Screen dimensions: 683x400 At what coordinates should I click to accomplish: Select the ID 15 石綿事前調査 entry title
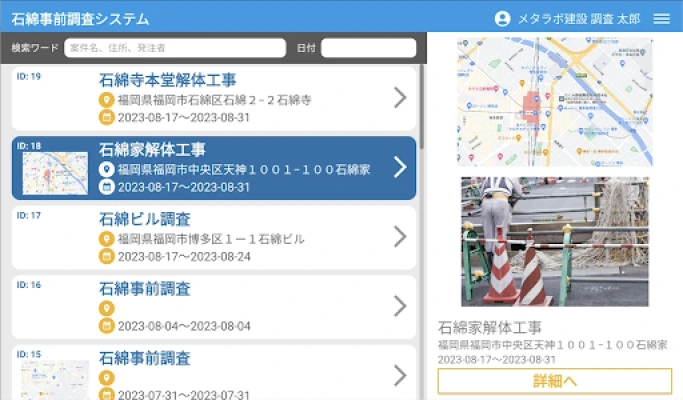click(x=145, y=358)
